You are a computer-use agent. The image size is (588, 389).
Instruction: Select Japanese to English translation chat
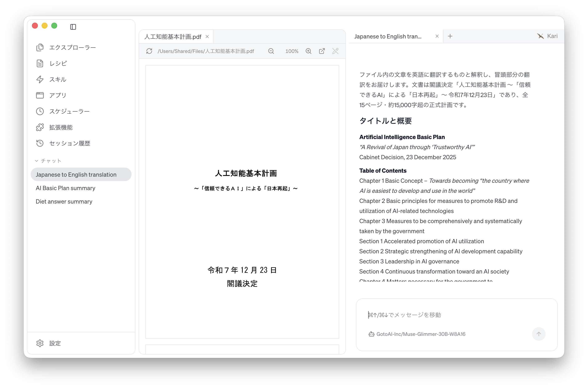pos(81,174)
